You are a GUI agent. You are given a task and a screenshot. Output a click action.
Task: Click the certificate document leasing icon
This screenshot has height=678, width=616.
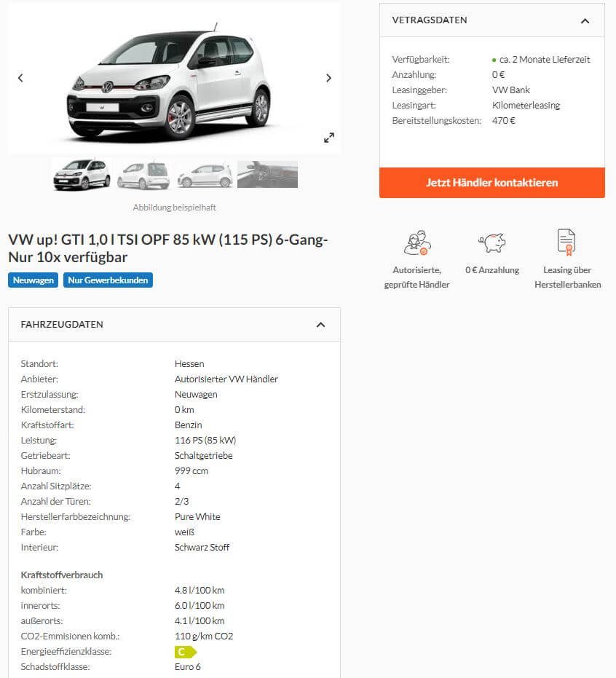[x=566, y=242]
